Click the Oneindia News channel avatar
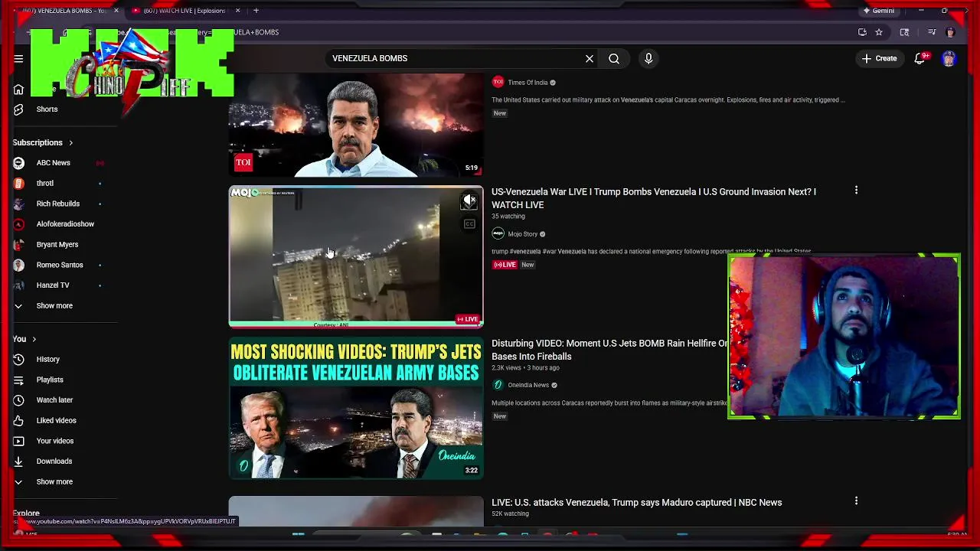Viewport: 980px width, 551px height. click(498, 385)
